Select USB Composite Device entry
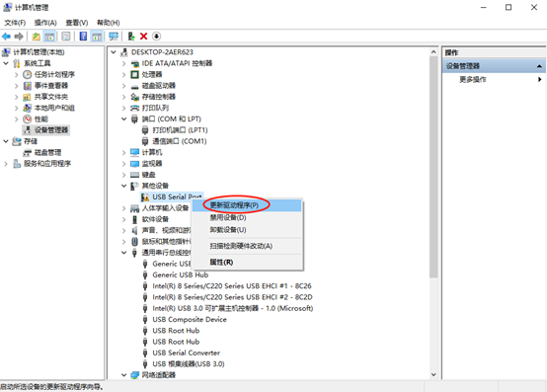Screen dimensions: 547x392 [x=190, y=319]
